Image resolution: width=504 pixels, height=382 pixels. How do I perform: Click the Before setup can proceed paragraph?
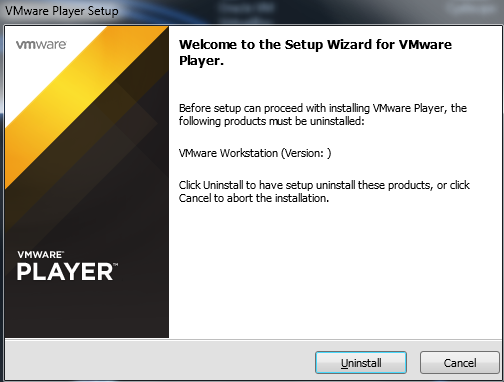tap(322, 115)
